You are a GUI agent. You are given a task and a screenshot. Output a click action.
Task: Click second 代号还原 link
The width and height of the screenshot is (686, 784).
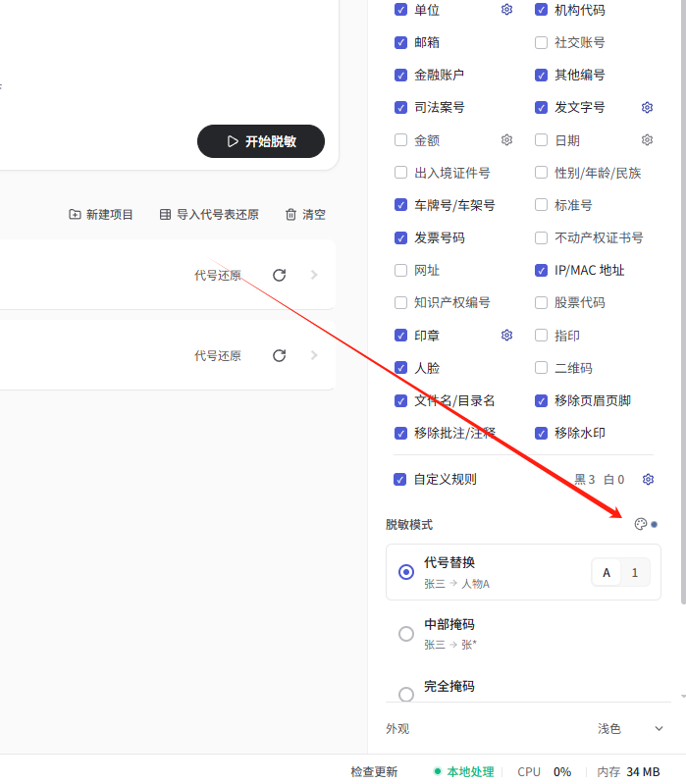[x=218, y=356]
